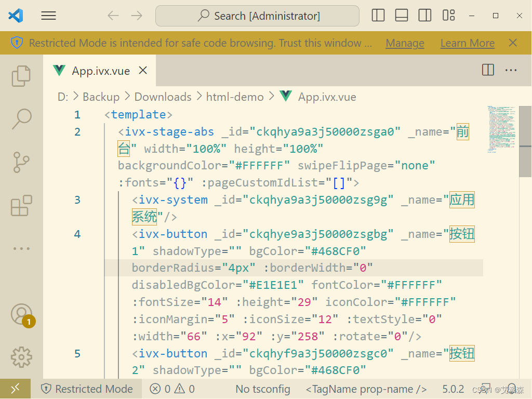Open the Explorer view in activity bar
The height and width of the screenshot is (399, 532).
click(21, 76)
